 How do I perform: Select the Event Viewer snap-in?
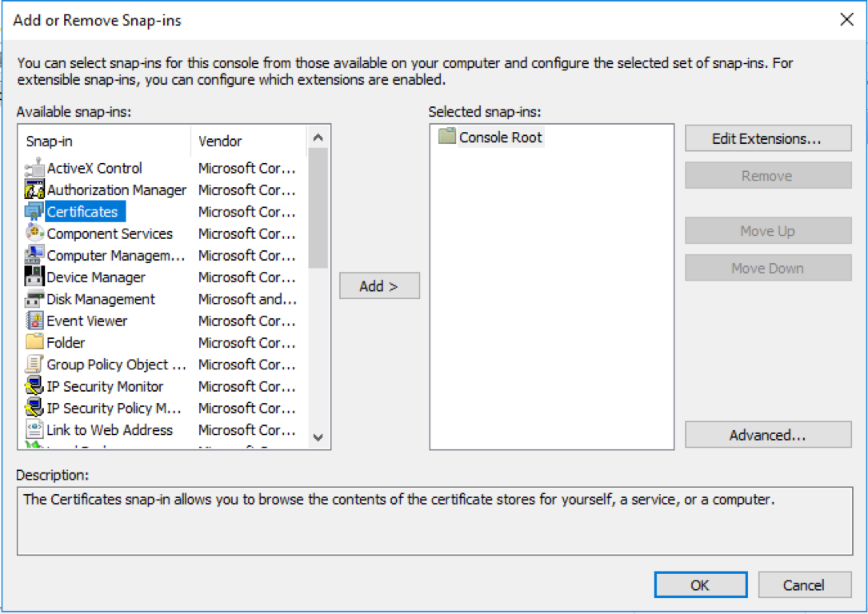pyautogui.click(x=90, y=321)
